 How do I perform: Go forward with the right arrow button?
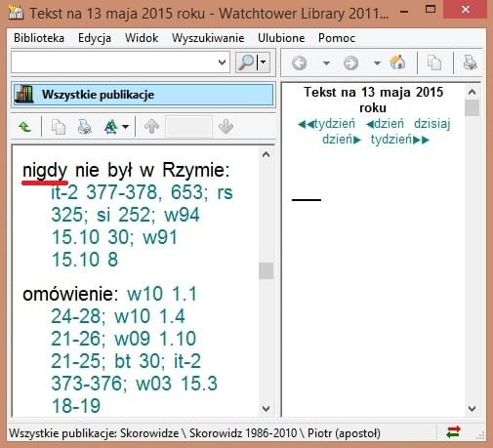click(x=350, y=62)
